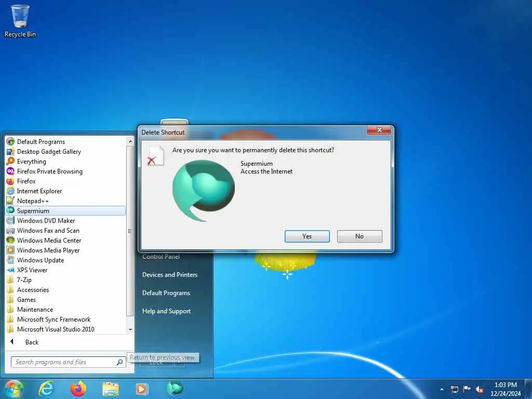
Task: Click the Show Desktop button at the taskbar edge
Action: point(528,389)
